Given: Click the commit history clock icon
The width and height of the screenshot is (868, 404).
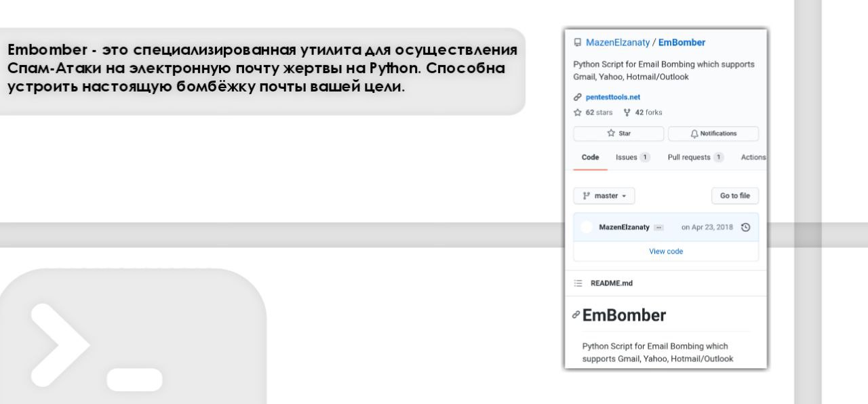Looking at the screenshot, I should (x=746, y=227).
